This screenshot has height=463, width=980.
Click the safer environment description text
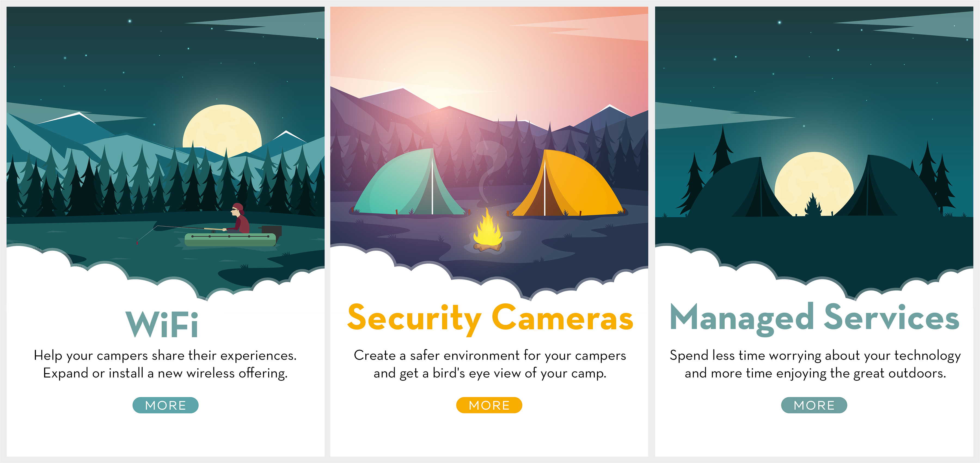point(490,364)
